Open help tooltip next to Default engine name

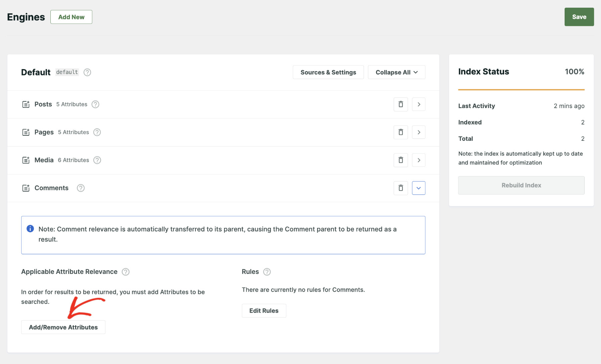[x=87, y=72]
